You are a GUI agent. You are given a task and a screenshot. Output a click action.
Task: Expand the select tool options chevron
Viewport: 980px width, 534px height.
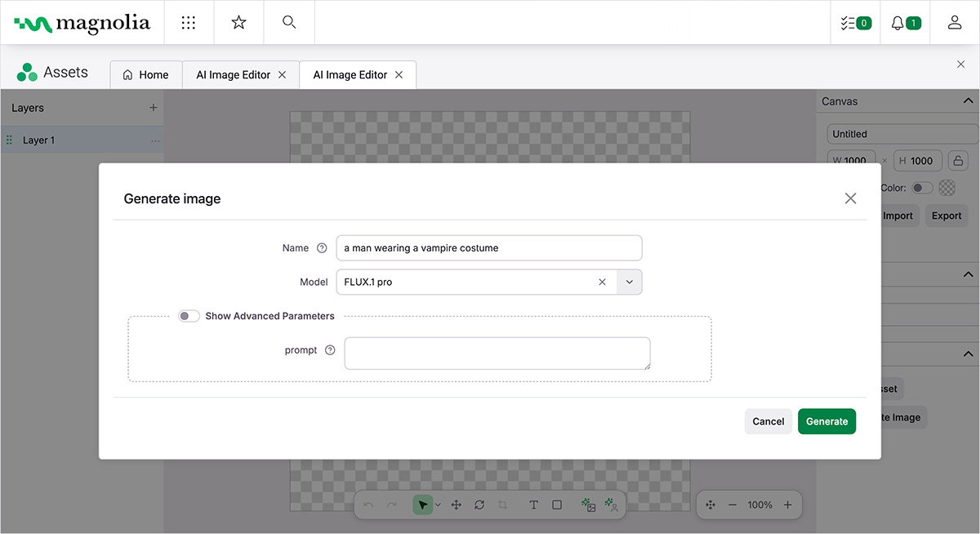point(439,505)
